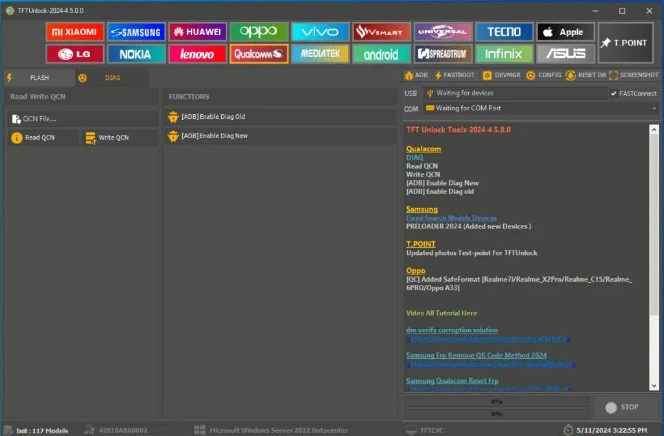Open the Samsung heading link in log
This screenshot has width=664, height=436.
pos(422,209)
